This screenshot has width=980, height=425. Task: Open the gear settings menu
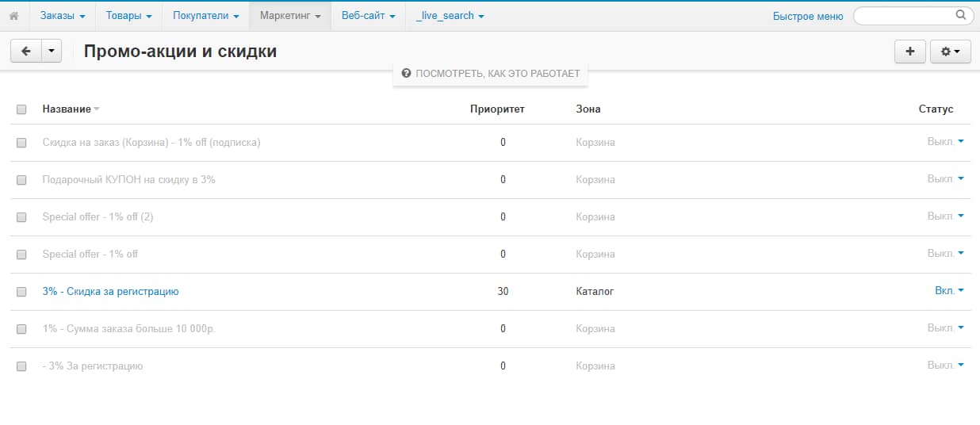[950, 52]
